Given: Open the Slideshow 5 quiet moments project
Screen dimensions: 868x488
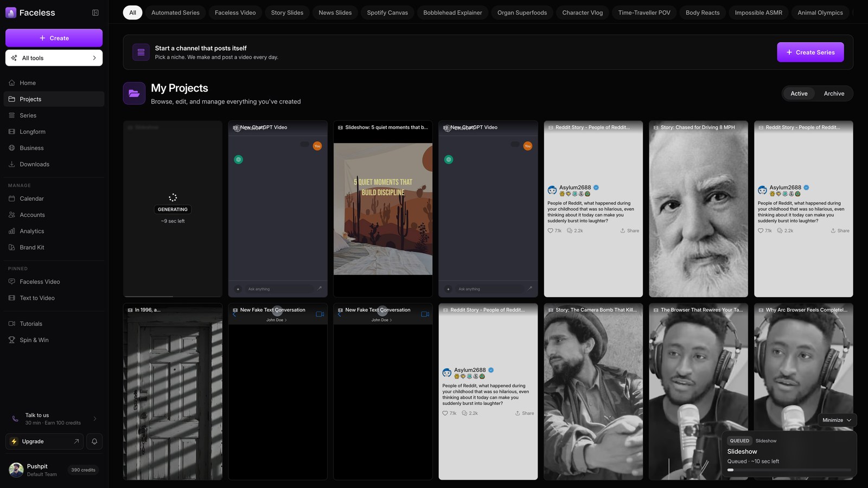Looking at the screenshot, I should [383, 209].
